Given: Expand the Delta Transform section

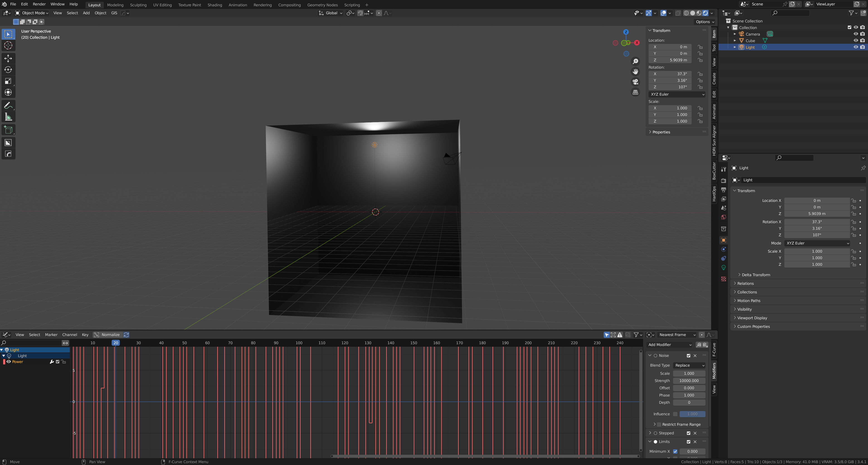Looking at the screenshot, I should 756,275.
